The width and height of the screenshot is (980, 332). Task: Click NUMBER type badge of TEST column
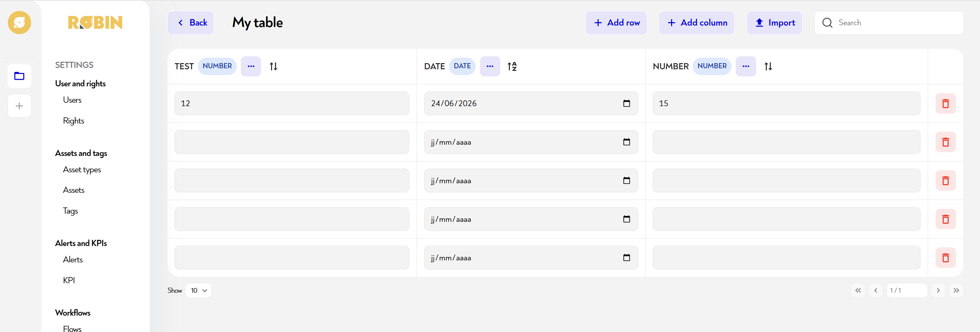pyautogui.click(x=217, y=66)
